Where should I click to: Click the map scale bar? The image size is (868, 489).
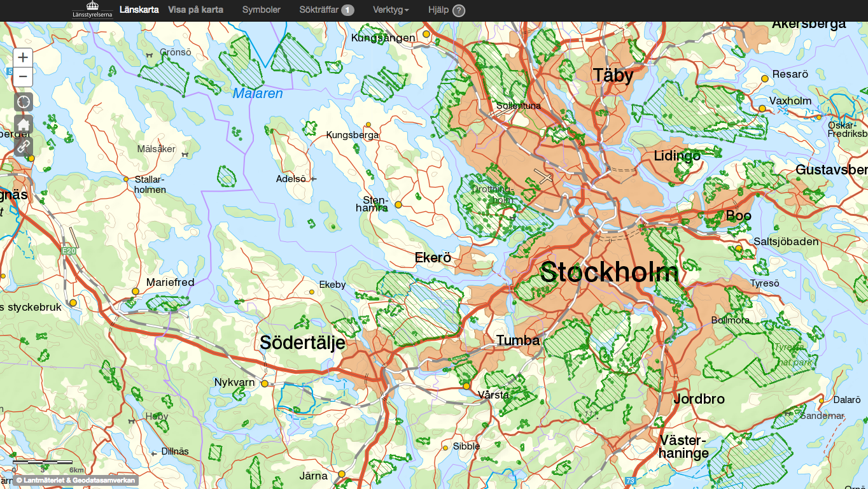pos(43,463)
